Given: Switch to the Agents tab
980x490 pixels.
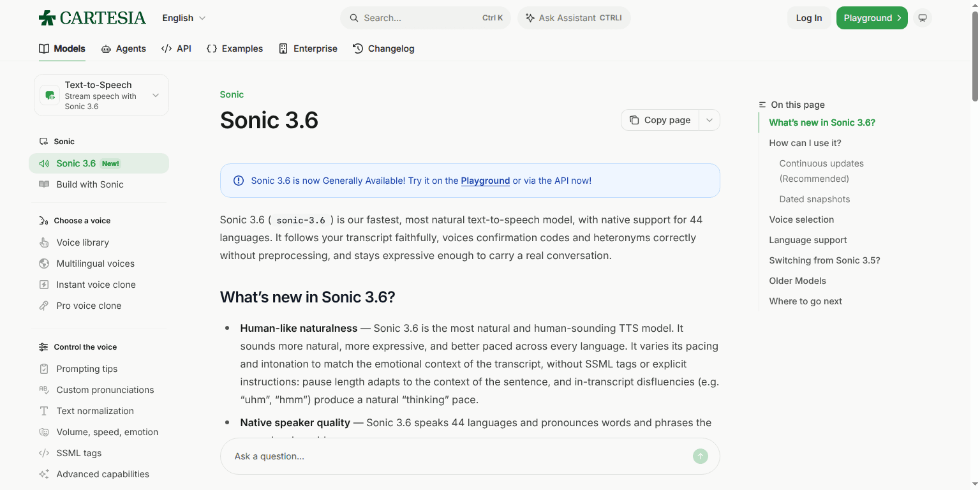Looking at the screenshot, I should tap(123, 48).
